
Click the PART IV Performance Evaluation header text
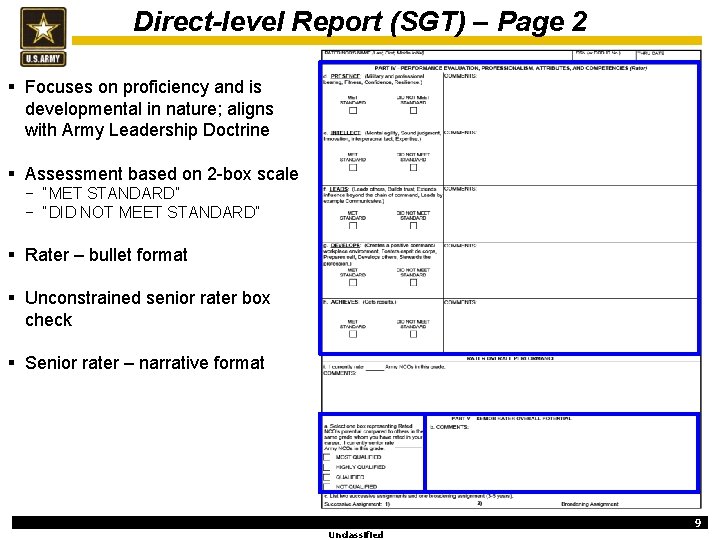coord(511,68)
